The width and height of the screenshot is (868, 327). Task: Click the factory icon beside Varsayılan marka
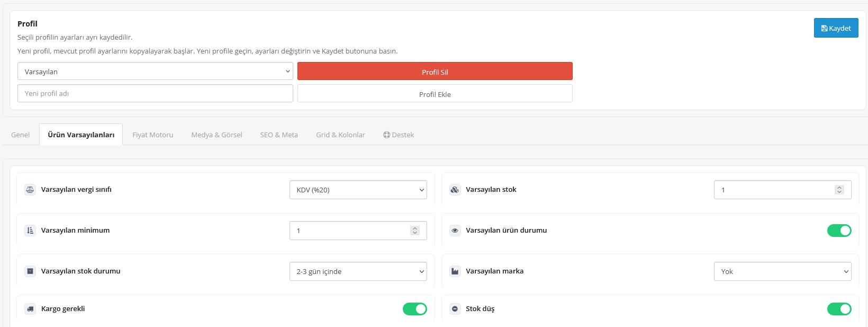(455, 271)
